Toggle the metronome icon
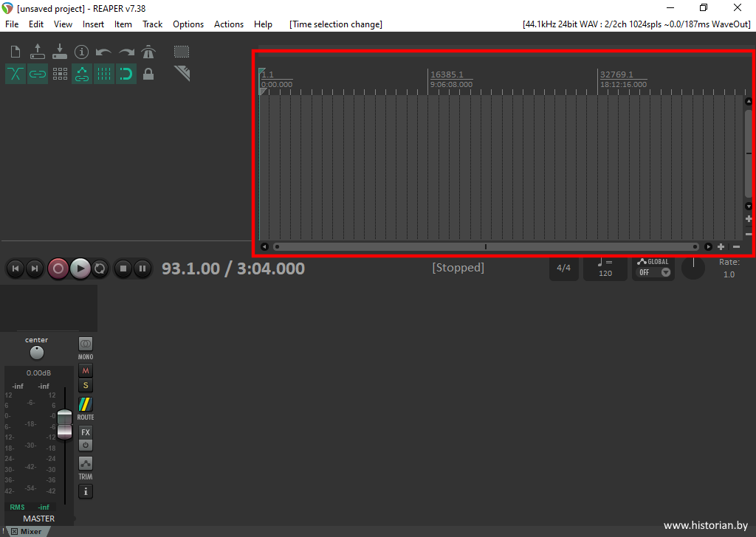The image size is (756, 537). pos(148,52)
